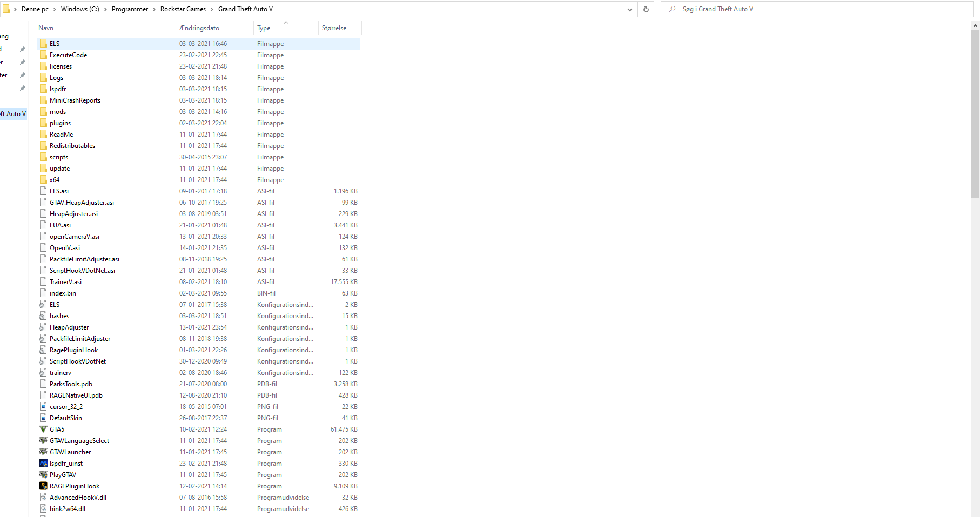Select the MiniCrashReports folder icon

click(x=43, y=100)
